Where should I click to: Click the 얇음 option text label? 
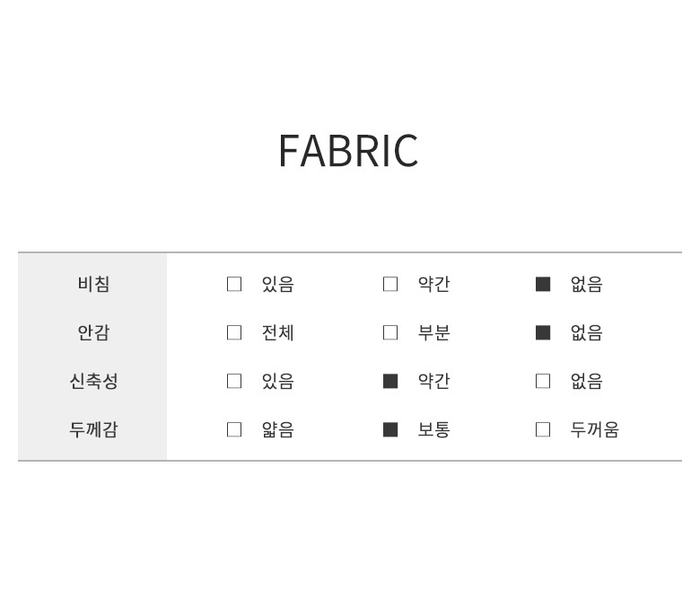click(277, 429)
